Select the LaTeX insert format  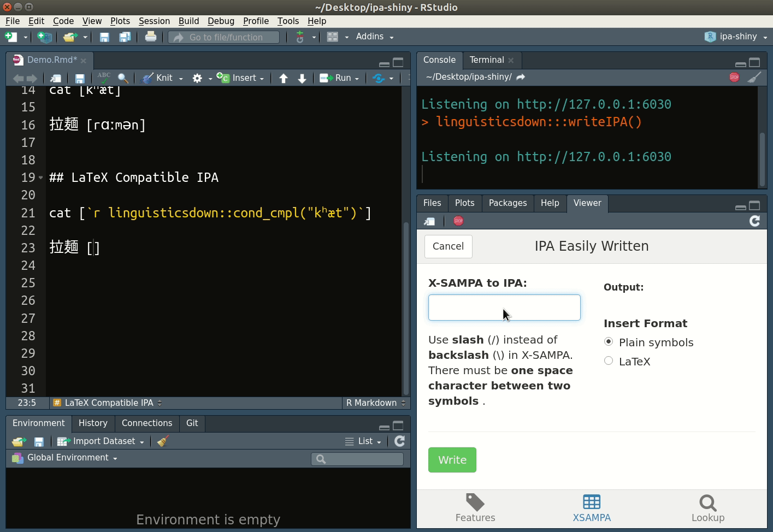coord(609,361)
